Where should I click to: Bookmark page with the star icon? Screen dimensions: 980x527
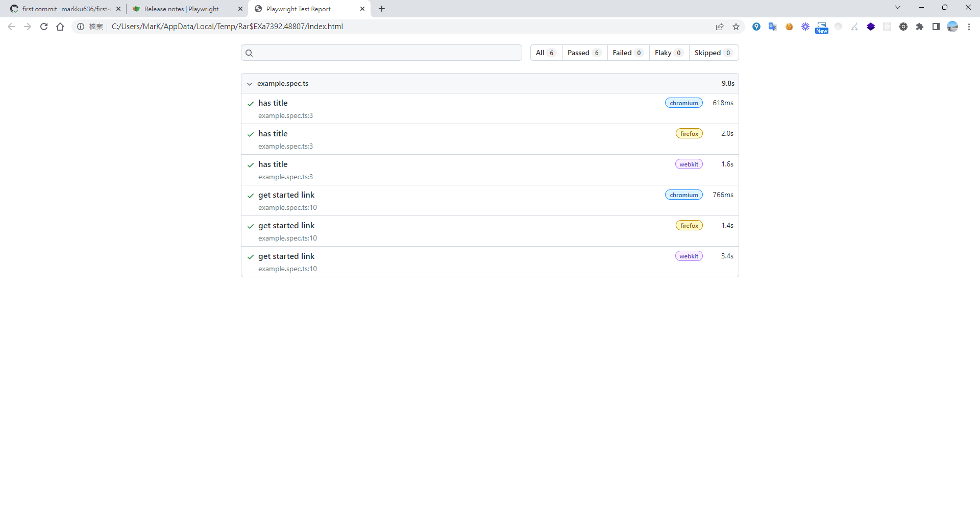click(x=736, y=27)
